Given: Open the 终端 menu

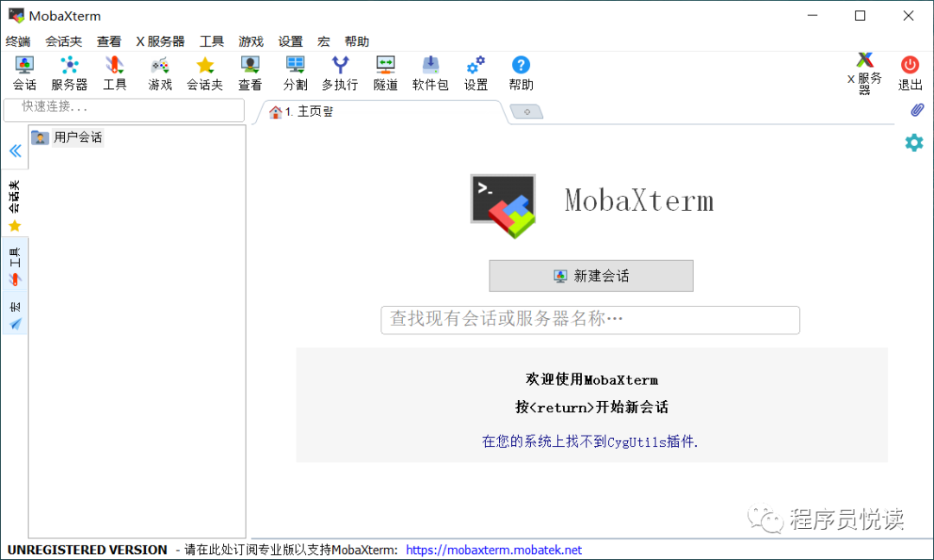Looking at the screenshot, I should click(18, 41).
